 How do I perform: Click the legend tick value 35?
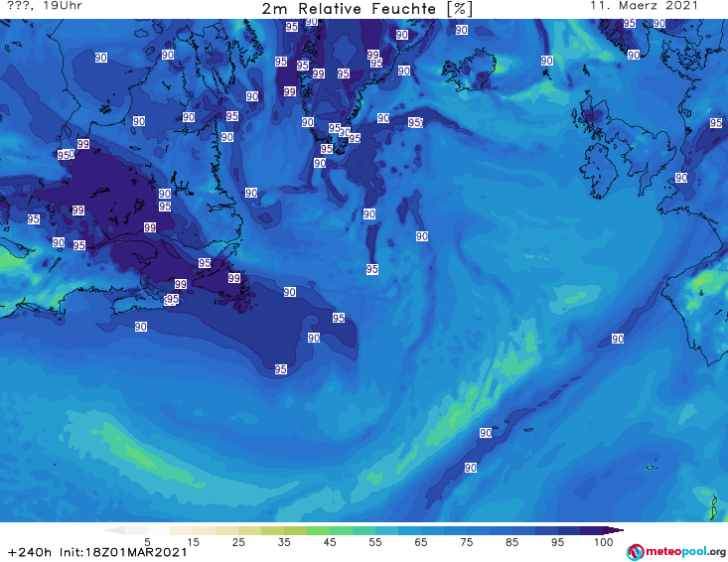tap(284, 542)
